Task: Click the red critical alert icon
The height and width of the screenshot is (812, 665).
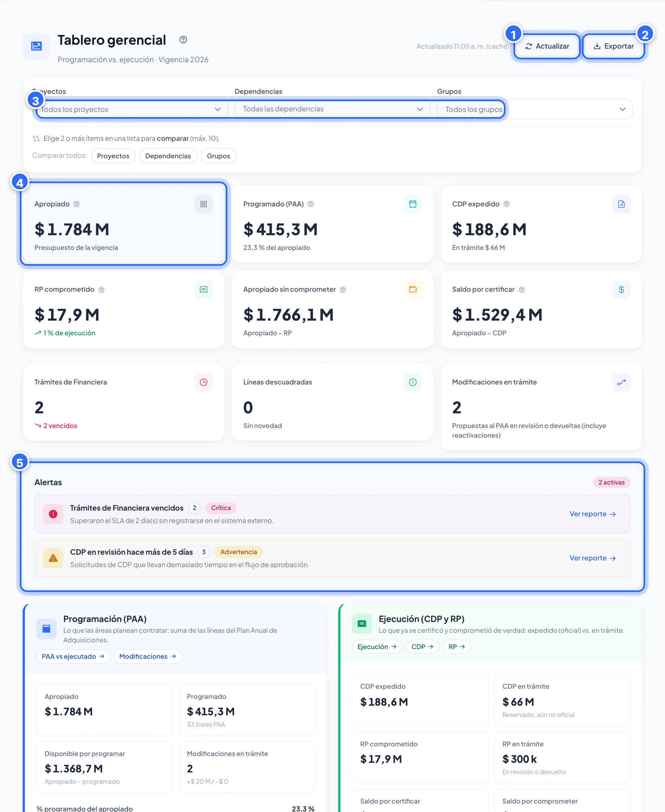Action: click(53, 514)
